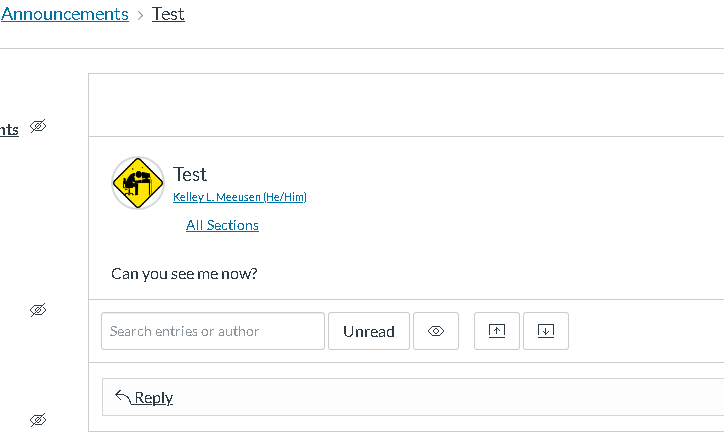Collapse replies with the up-arrow box icon
This screenshot has height=434, width=724.
tap(497, 331)
